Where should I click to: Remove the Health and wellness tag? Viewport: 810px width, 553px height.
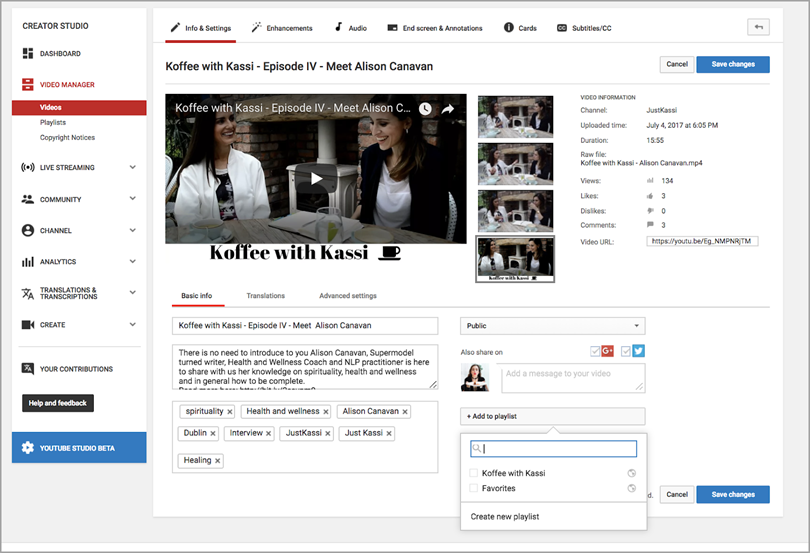(x=325, y=412)
